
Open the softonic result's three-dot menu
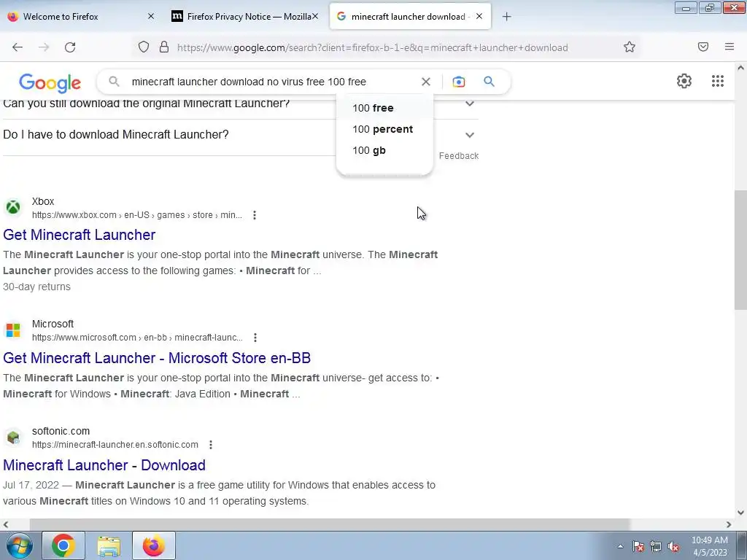(211, 445)
